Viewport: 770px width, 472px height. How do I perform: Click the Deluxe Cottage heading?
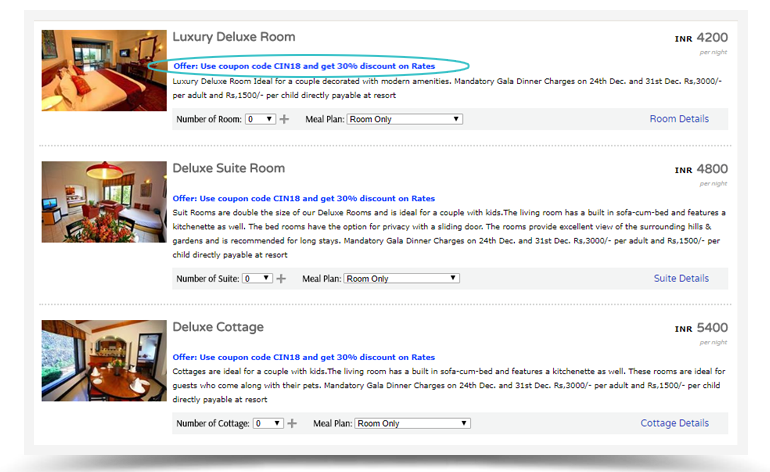(218, 327)
